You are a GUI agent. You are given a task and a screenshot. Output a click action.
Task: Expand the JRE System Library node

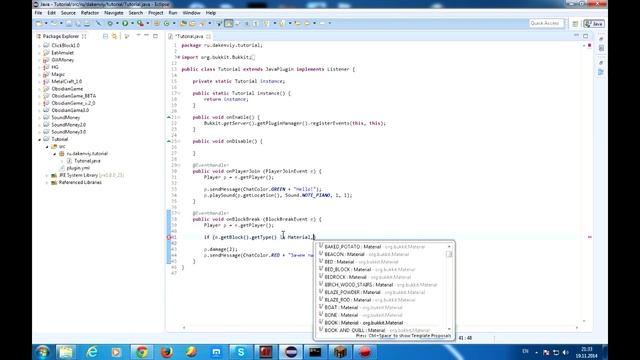click(47, 176)
